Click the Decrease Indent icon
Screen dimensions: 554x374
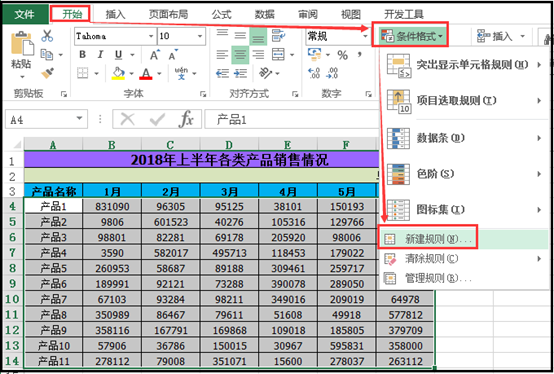222,73
